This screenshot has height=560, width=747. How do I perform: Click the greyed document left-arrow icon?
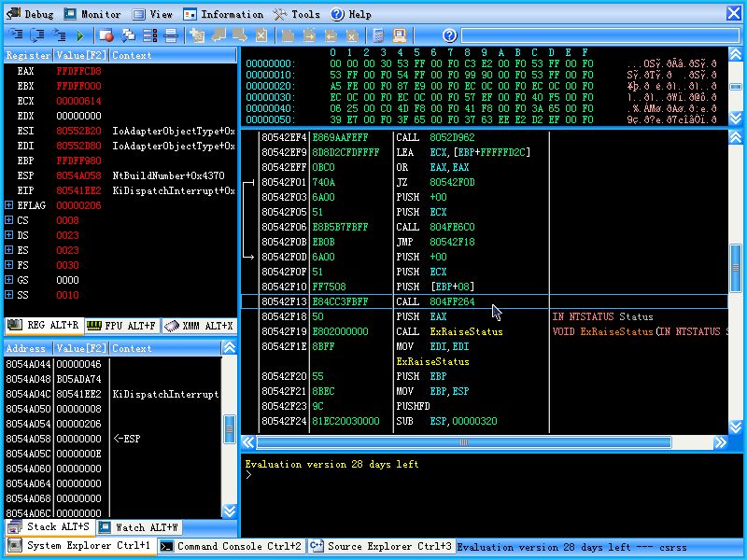pos(331,35)
